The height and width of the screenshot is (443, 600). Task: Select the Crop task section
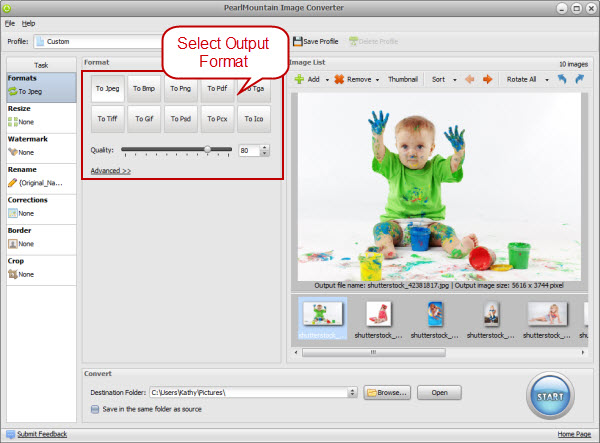coord(41,270)
